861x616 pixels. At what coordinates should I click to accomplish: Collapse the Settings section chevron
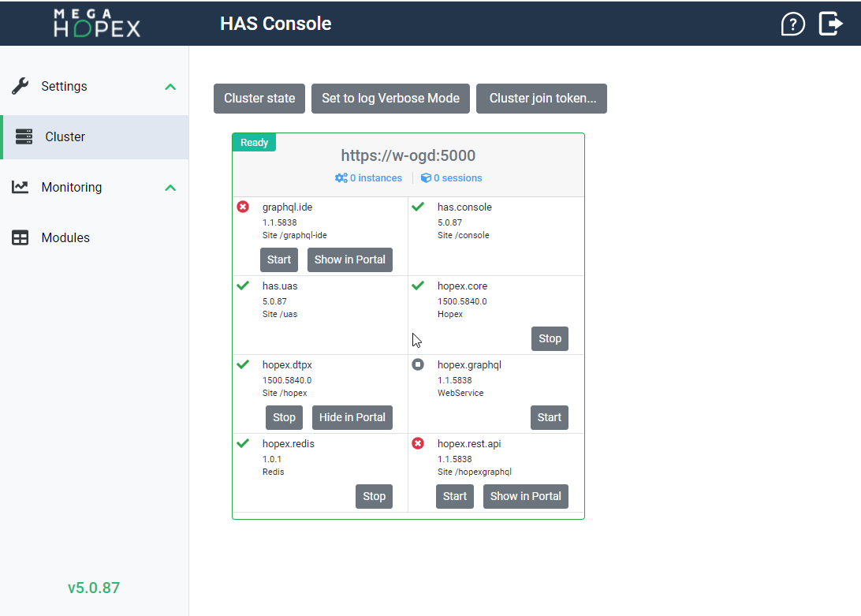coord(170,87)
